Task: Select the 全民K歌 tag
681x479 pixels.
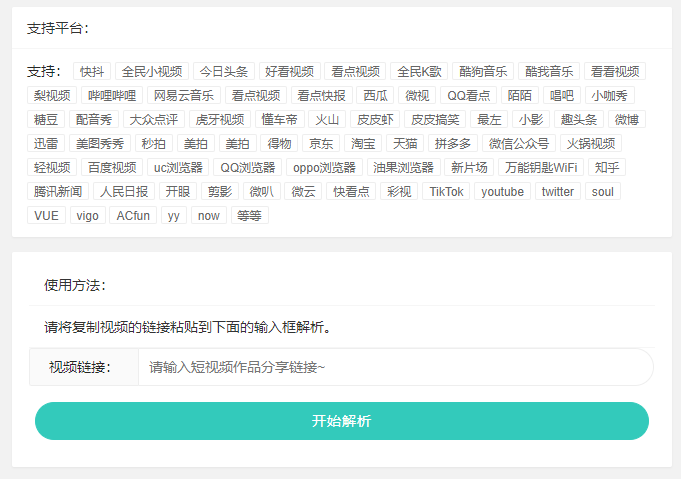Action: click(x=419, y=71)
